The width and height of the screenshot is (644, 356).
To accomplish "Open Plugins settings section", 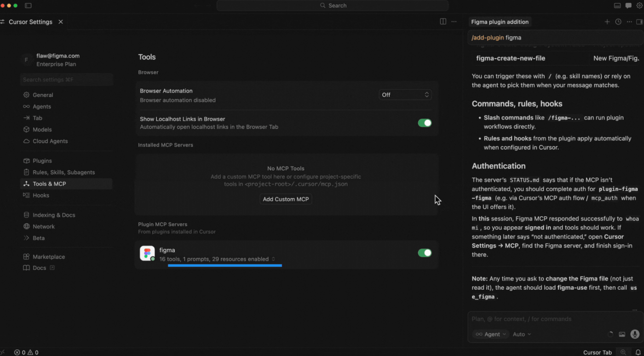I will coord(66,161).
